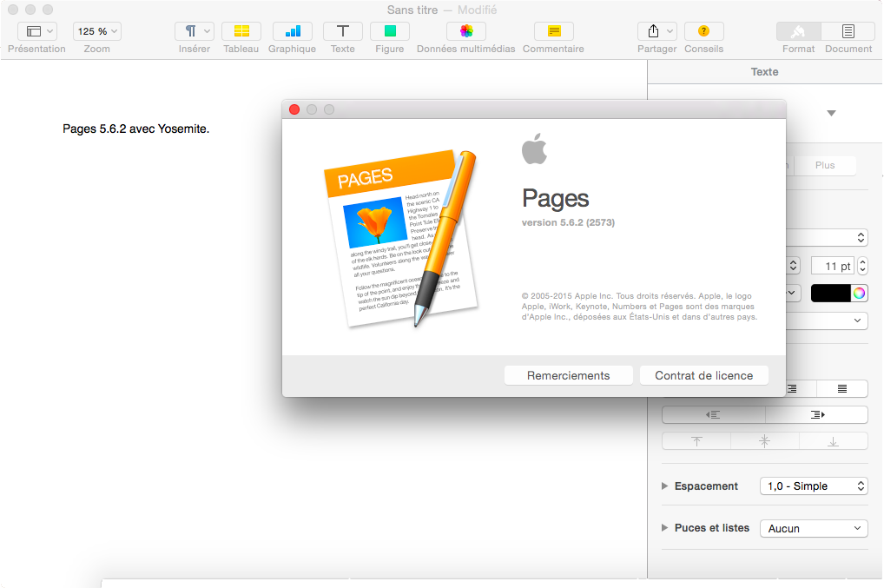Show the Conseils help tips
884x588 pixels.
click(x=703, y=31)
